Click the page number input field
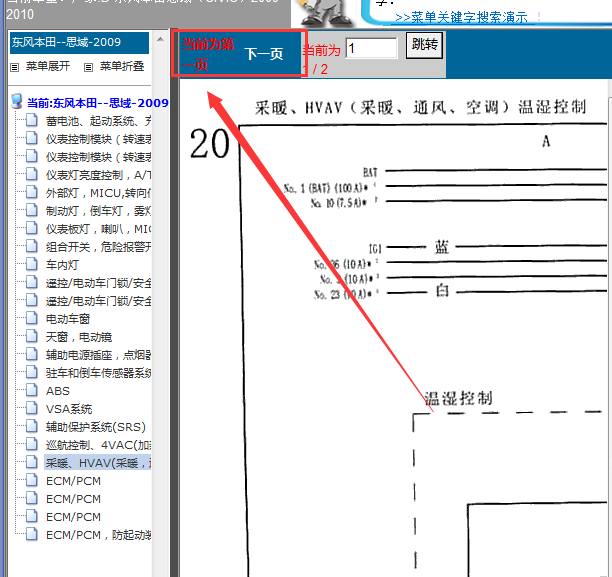 click(372, 48)
